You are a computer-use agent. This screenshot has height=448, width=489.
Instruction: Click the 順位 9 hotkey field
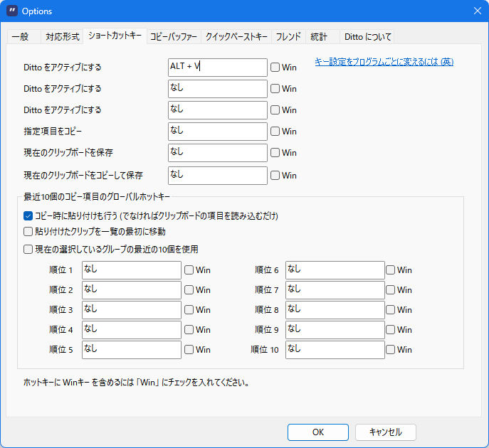point(335,330)
